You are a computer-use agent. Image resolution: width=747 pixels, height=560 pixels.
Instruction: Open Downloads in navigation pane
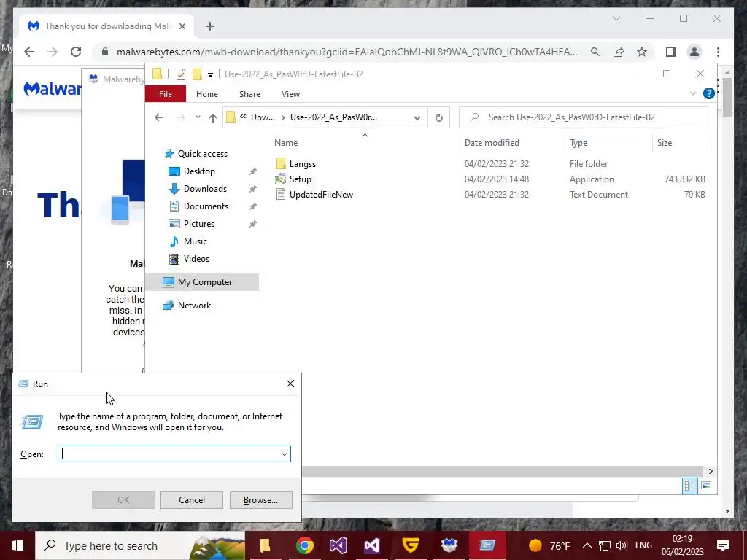coord(205,189)
